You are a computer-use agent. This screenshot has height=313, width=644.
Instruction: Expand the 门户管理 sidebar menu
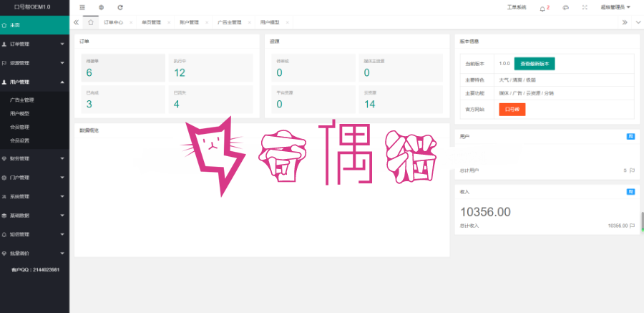click(x=34, y=178)
